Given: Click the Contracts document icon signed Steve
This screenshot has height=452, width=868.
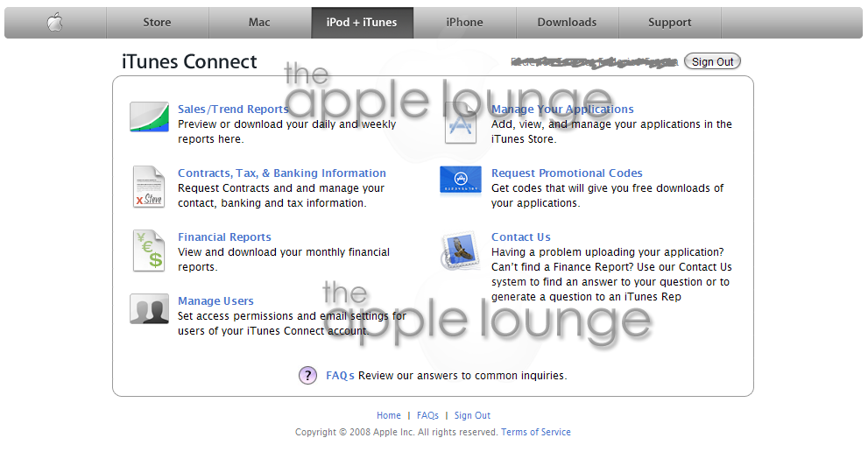Looking at the screenshot, I should [x=149, y=187].
